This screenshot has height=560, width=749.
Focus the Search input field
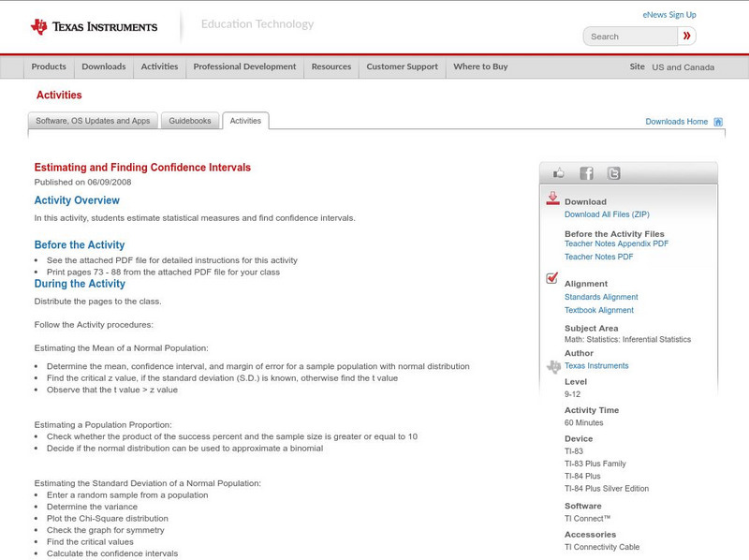[x=630, y=37]
